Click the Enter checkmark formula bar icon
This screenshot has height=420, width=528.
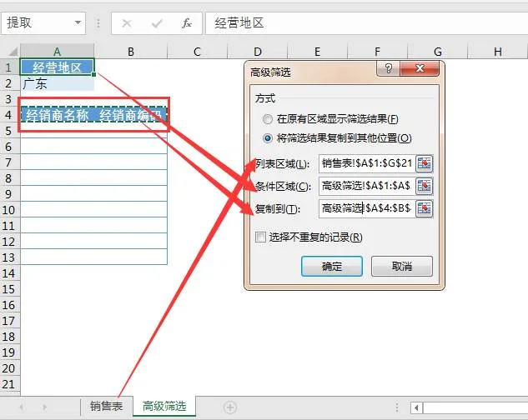pyautogui.click(x=157, y=23)
